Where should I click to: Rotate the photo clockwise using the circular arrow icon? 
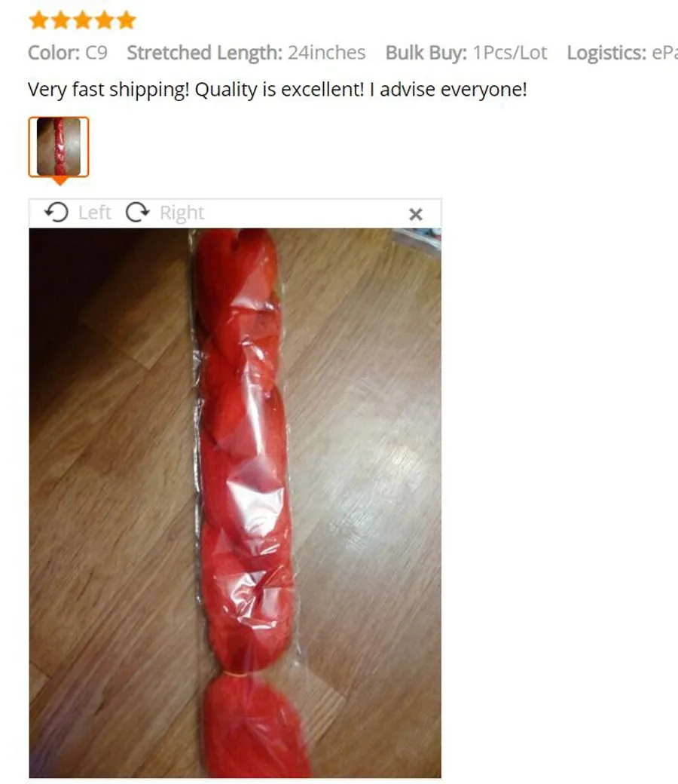(x=137, y=213)
